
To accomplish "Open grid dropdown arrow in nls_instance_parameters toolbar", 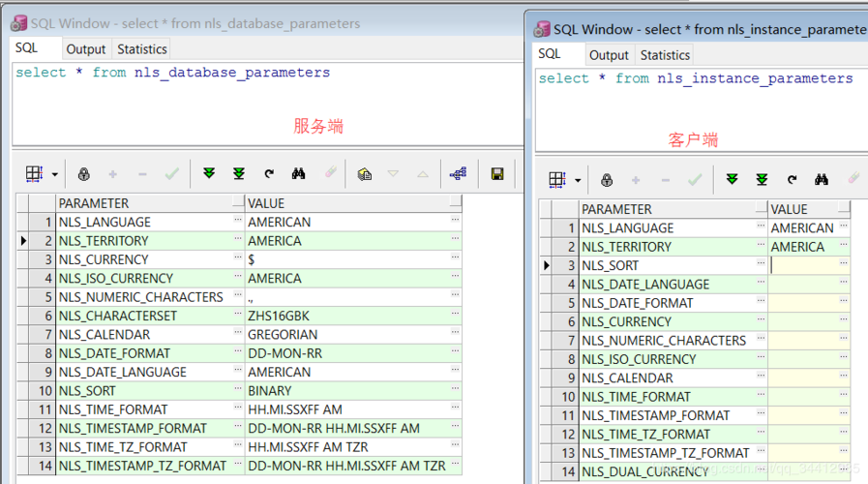I will tap(578, 181).
